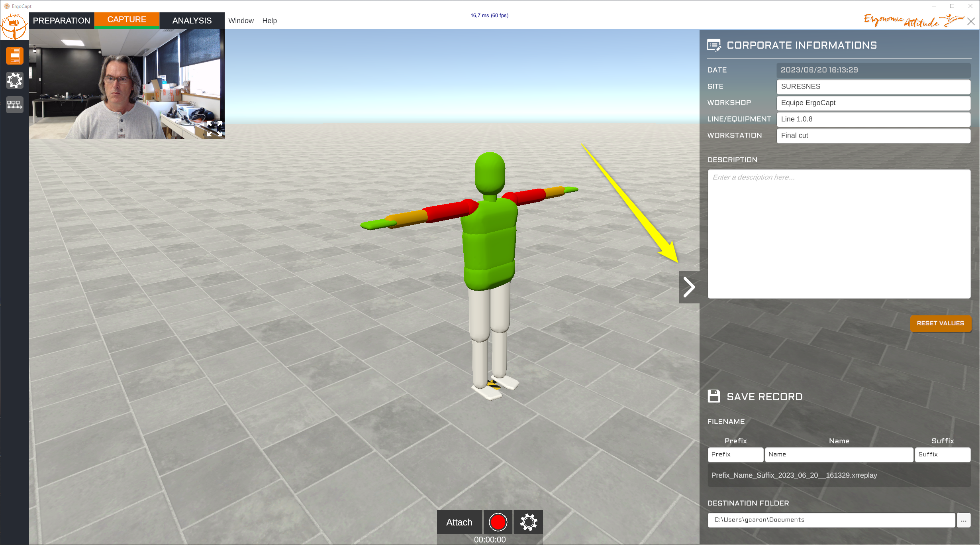Close the panel with X icon
Screen dimensions: 980x545
(x=971, y=22)
